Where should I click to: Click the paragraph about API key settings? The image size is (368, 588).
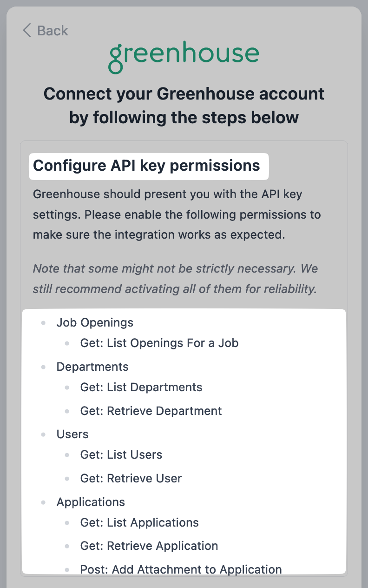point(177,214)
